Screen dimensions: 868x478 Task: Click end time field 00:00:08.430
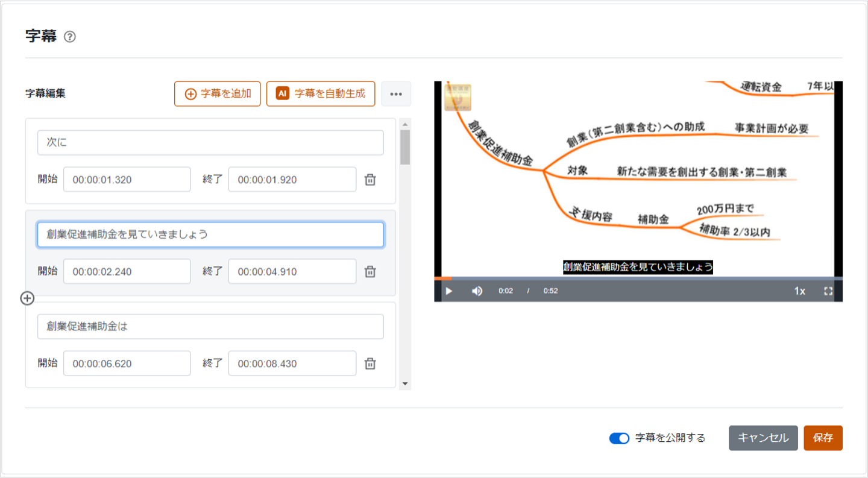click(x=292, y=363)
